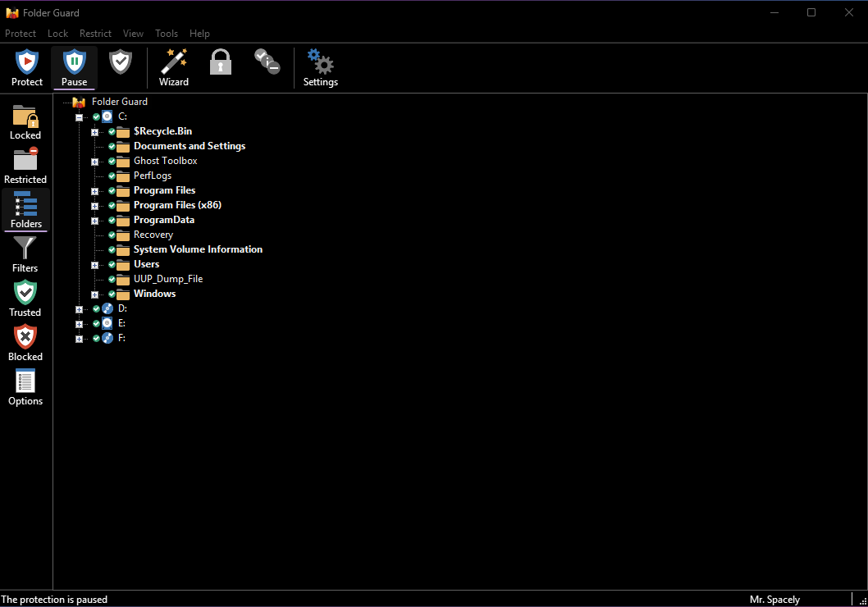Click the window resize grip in corner
This screenshot has width=868, height=607.
click(x=862, y=601)
